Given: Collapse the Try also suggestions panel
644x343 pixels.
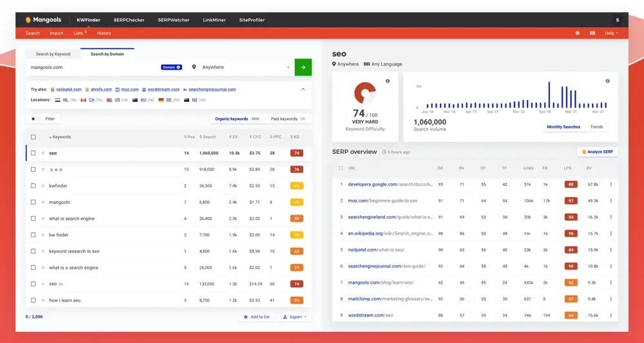Looking at the screenshot, I should click(x=303, y=89).
